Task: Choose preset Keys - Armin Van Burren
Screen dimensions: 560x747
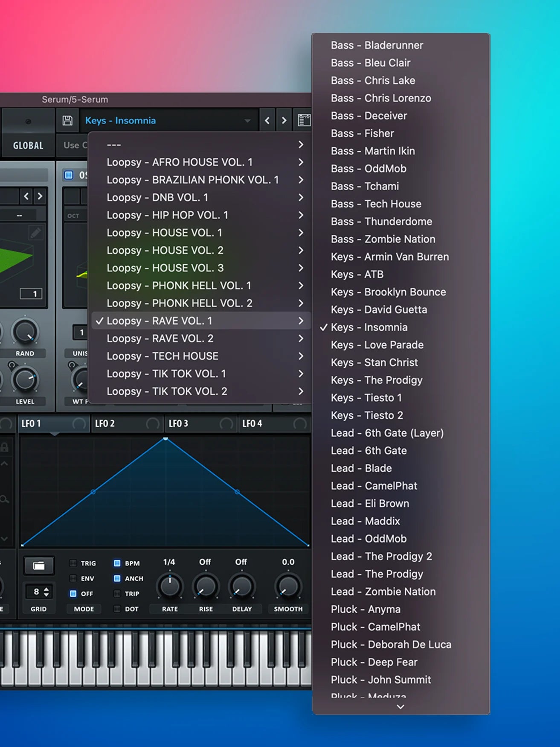Action: (400, 257)
